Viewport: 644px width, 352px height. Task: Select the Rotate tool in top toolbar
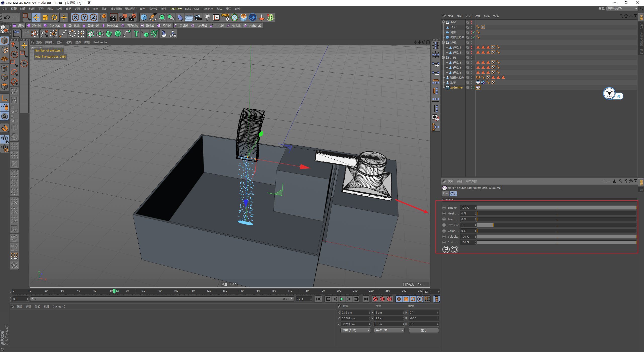54,17
